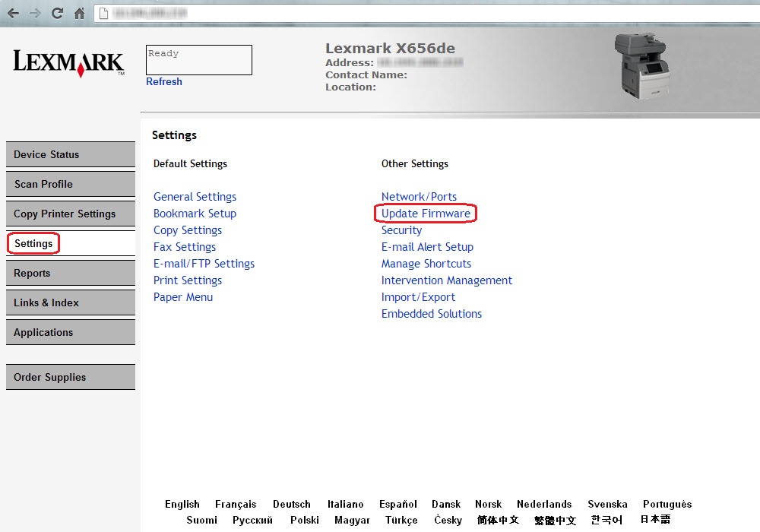The image size is (760, 532).
Task: Open the Update Firmware page
Action: click(x=425, y=214)
